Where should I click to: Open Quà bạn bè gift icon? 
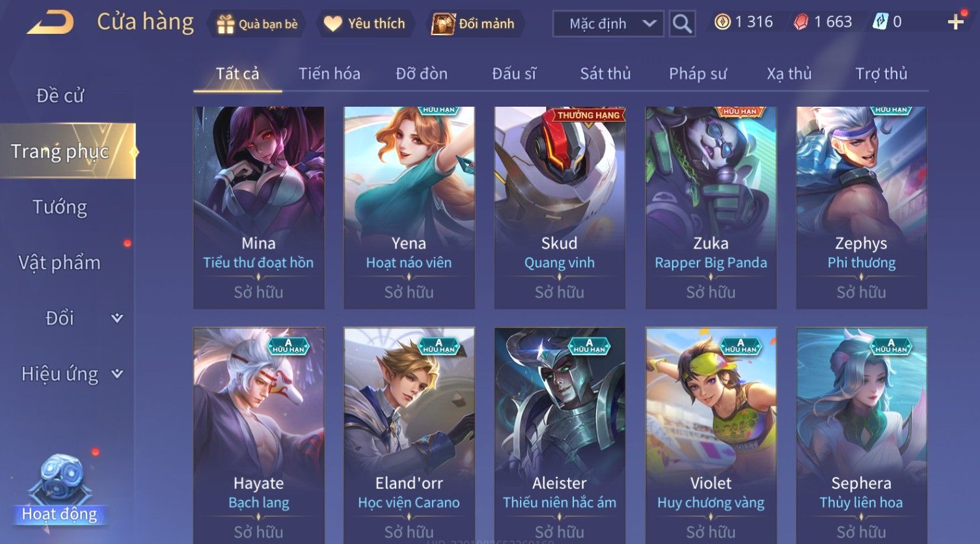225,24
